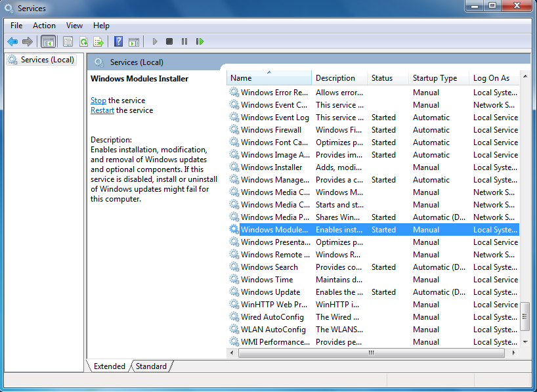The width and height of the screenshot is (537, 392).
Task: Open Properties using the toolbar icon
Action: pyautogui.click(x=68, y=41)
